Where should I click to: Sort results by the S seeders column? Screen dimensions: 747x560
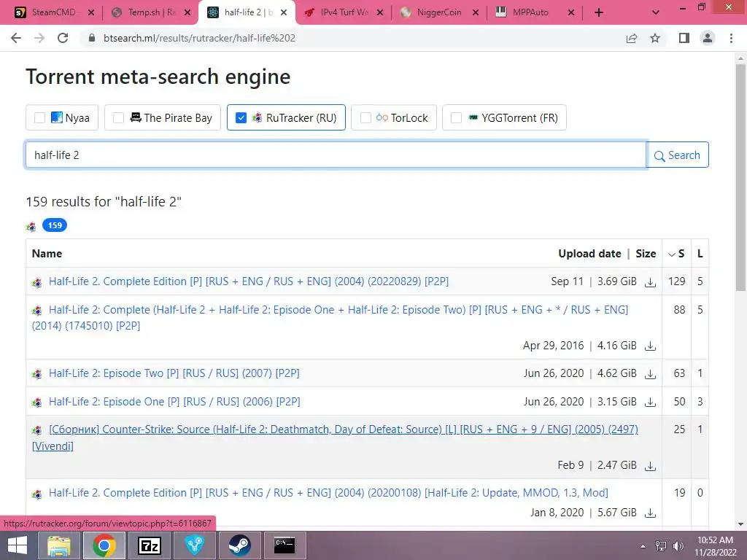(676, 254)
